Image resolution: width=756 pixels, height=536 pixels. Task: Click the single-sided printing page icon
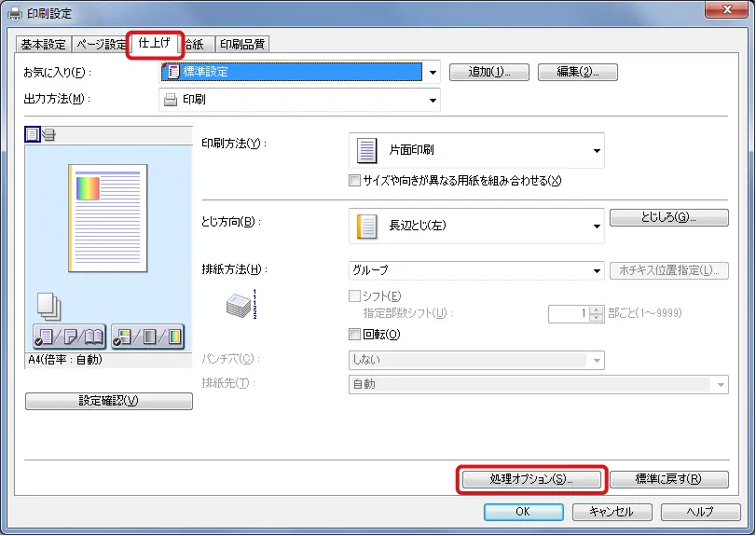366,150
